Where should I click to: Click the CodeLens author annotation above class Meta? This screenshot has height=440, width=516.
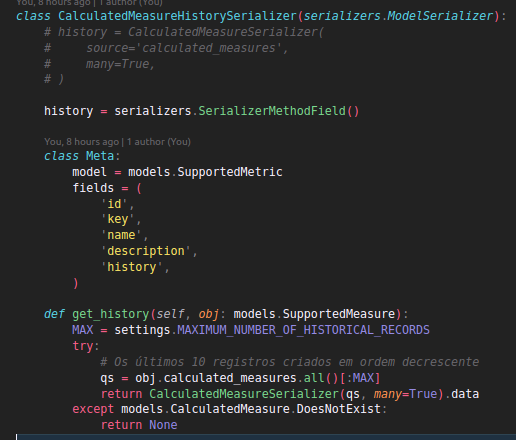point(117,142)
